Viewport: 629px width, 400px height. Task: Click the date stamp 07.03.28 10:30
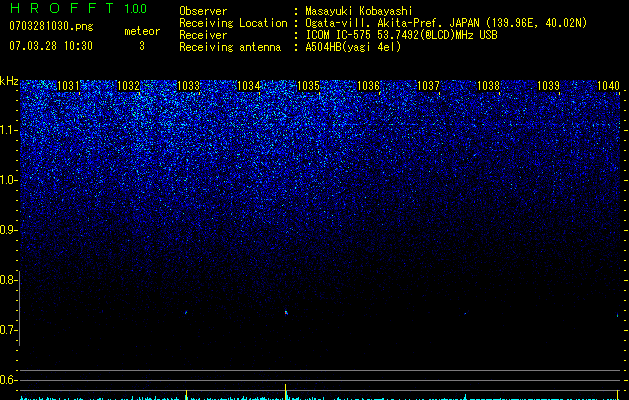tap(51, 46)
